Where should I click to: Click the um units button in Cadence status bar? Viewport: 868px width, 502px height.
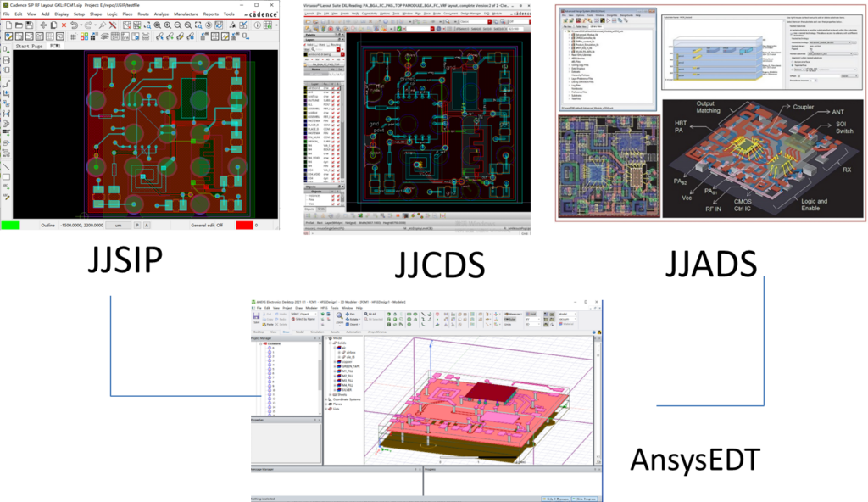(x=117, y=225)
